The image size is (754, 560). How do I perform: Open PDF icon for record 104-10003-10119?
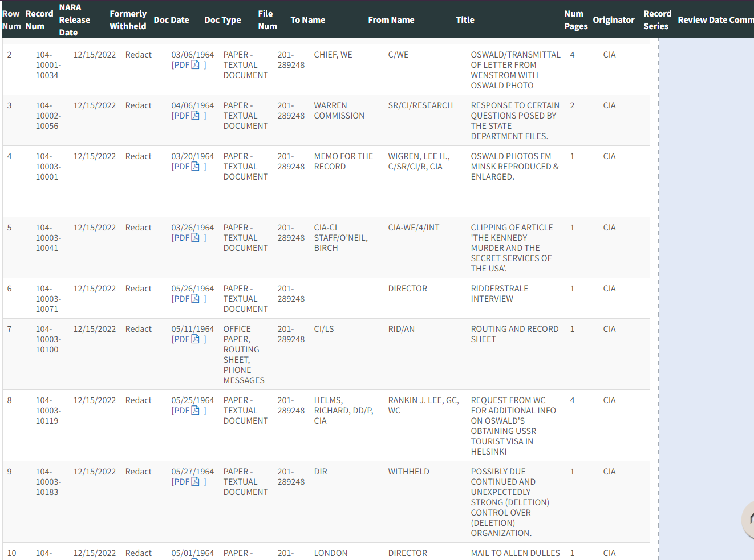(x=195, y=411)
